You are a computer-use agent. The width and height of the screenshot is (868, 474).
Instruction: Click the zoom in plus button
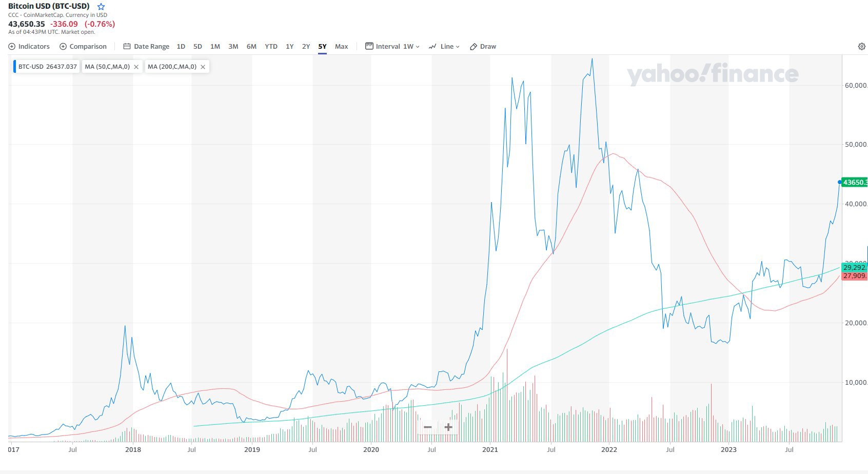point(448,427)
